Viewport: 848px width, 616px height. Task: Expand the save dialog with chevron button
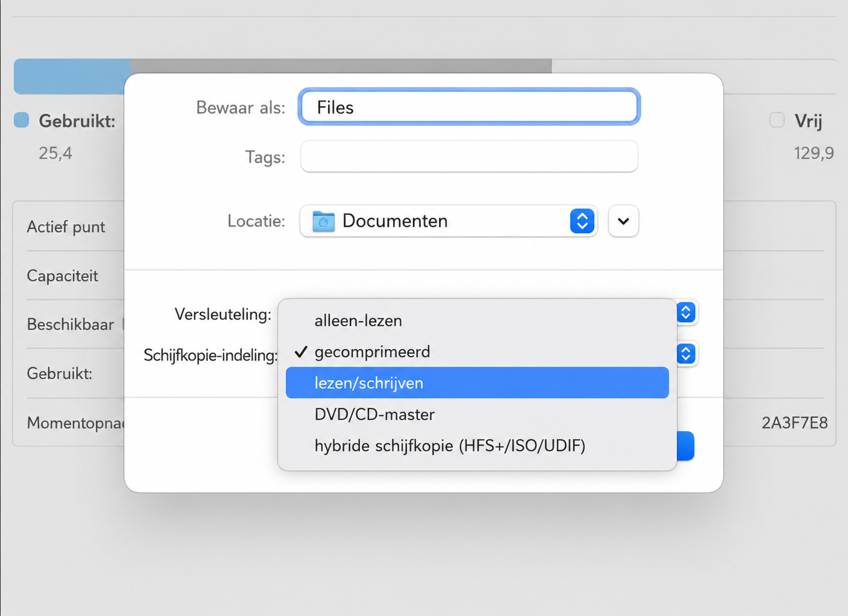coord(623,221)
